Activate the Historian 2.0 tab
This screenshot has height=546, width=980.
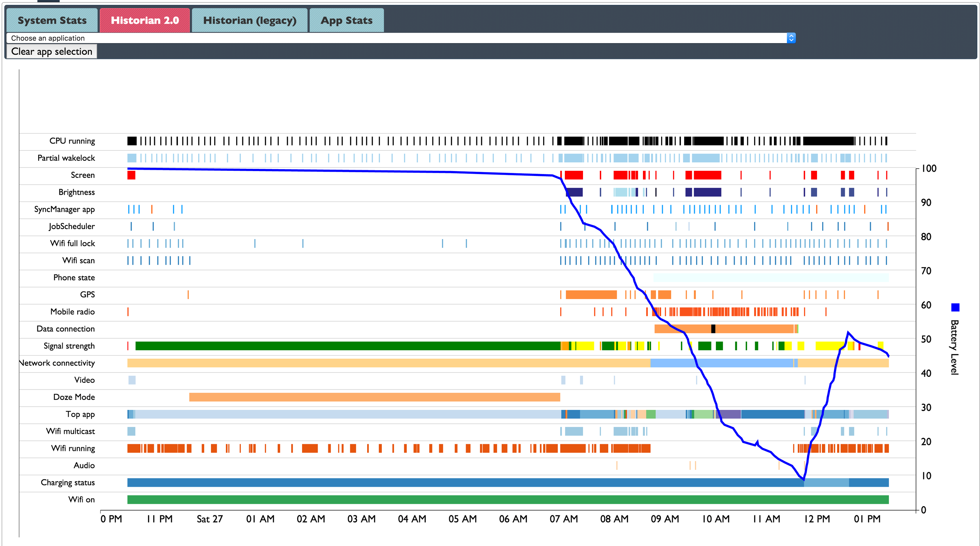[x=144, y=20]
